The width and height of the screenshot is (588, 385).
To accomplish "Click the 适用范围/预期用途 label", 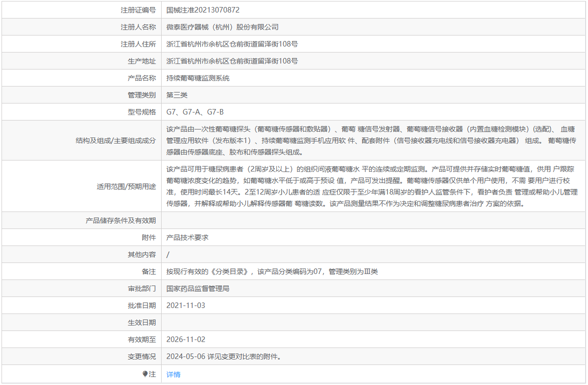I will [x=126, y=186].
